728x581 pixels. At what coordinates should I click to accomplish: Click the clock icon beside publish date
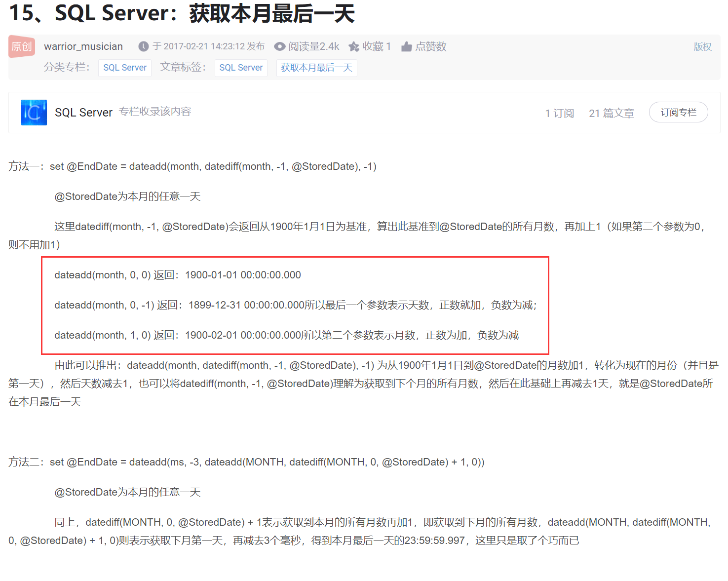[x=144, y=46]
